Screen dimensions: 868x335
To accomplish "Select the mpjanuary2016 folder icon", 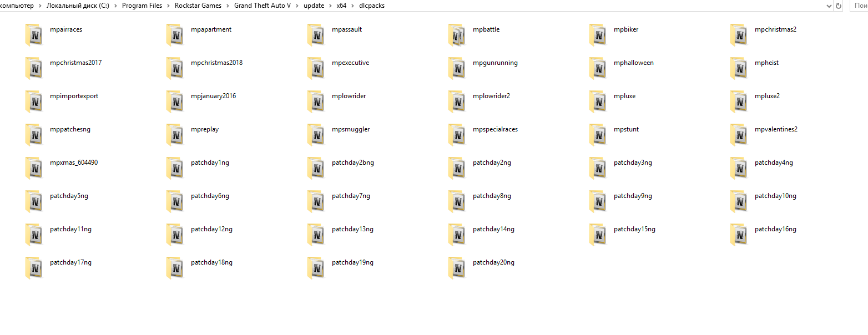I will (175, 102).
